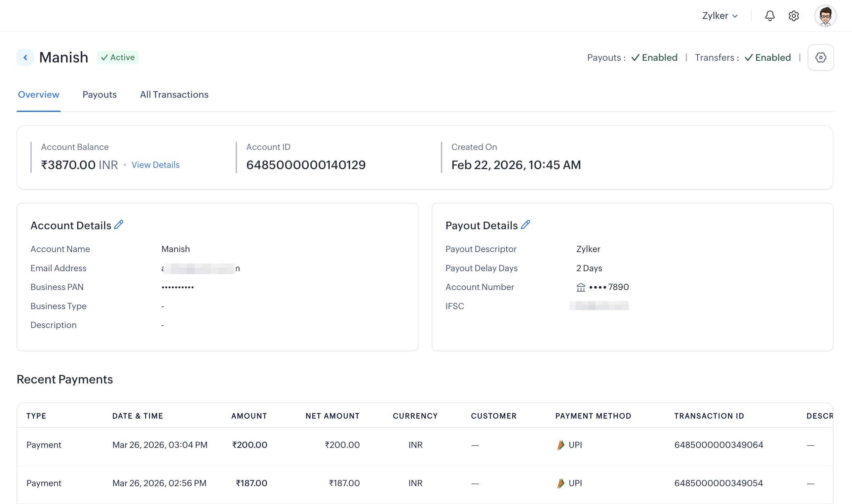Open transaction 6485000000349054
Screen dimensions: 852x504
pos(718,483)
